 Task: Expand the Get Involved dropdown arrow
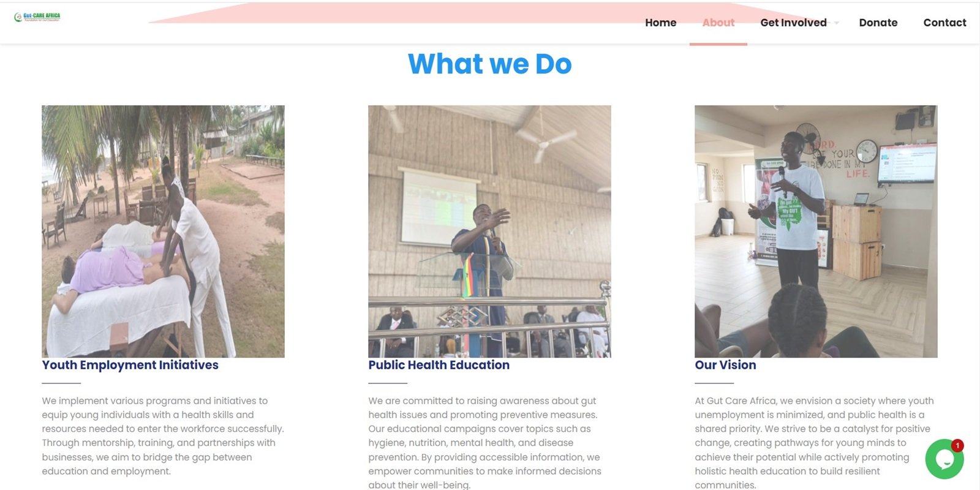point(837,23)
